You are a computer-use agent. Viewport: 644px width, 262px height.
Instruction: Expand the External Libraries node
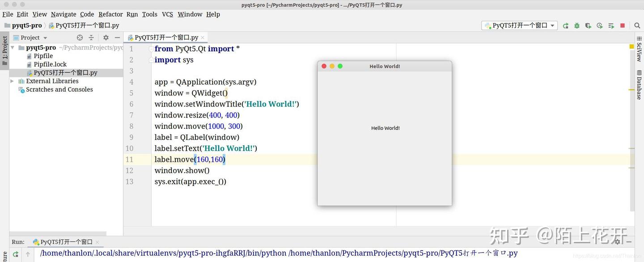(12, 81)
